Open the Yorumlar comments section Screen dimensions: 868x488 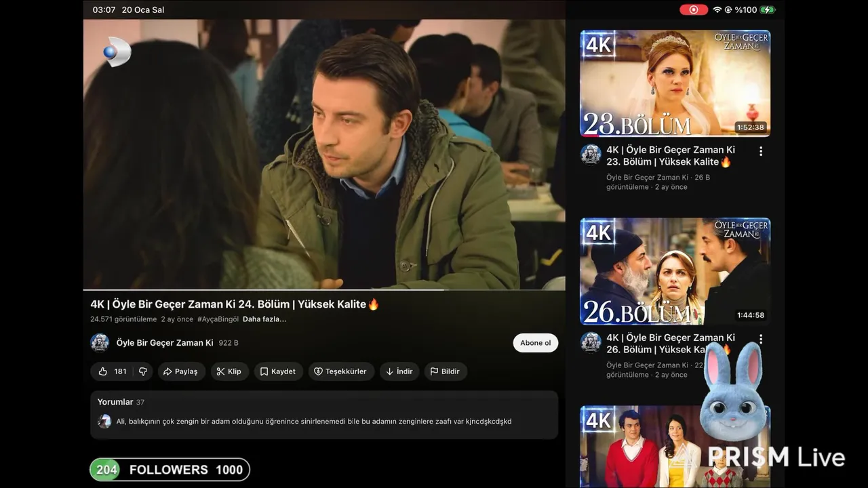click(x=324, y=414)
